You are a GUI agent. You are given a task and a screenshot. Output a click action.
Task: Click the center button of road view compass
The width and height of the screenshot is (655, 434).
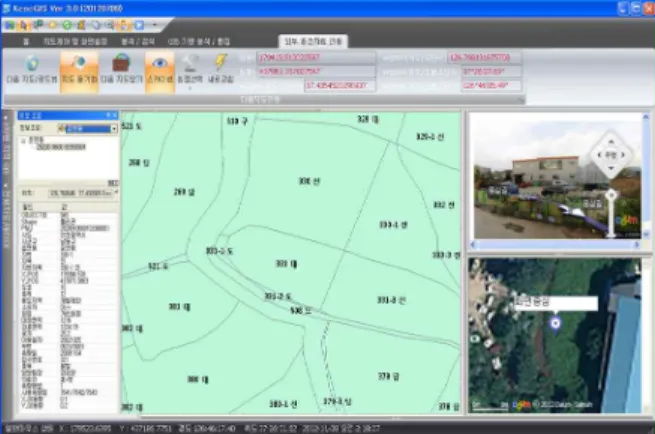click(x=611, y=155)
